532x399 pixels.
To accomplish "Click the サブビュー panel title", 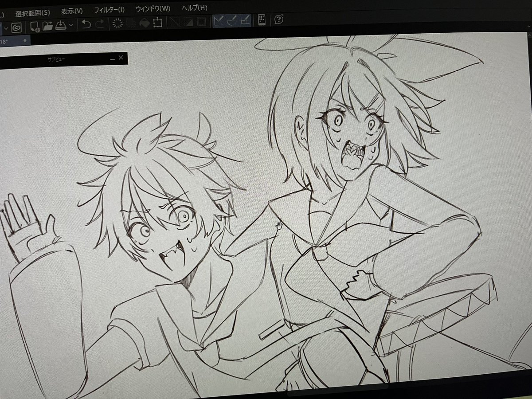I will (56, 59).
